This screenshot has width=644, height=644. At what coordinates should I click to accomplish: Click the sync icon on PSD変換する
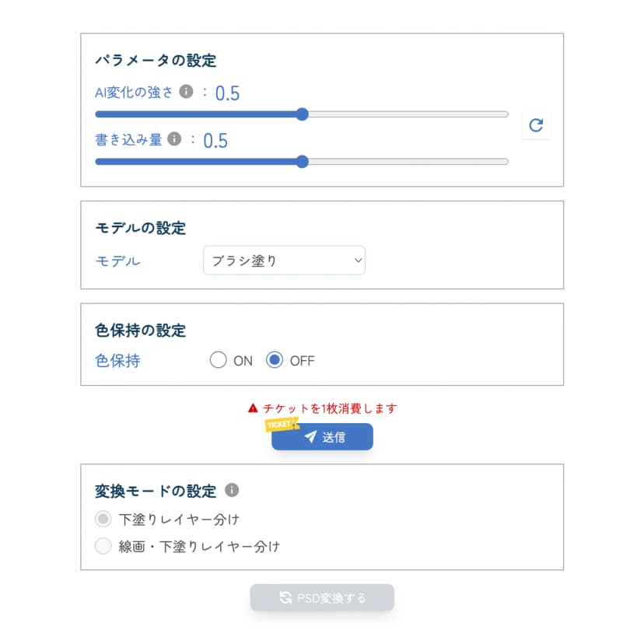click(285, 598)
